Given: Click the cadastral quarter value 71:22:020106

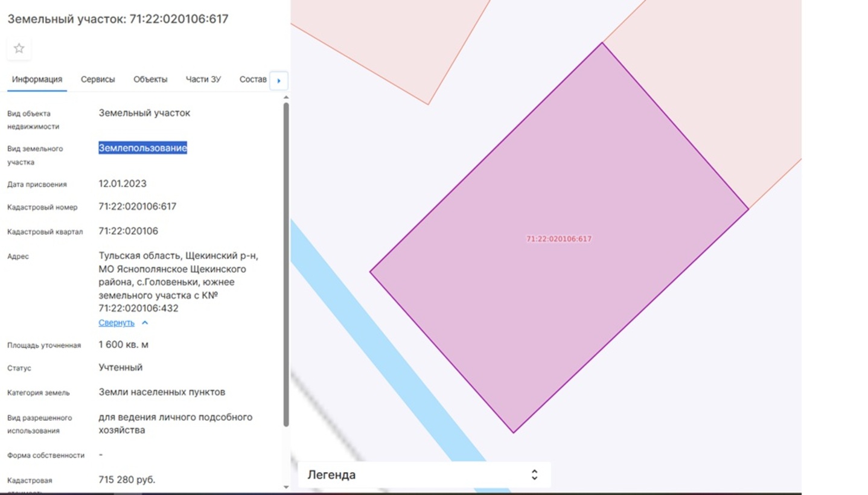Looking at the screenshot, I should pyautogui.click(x=129, y=231).
